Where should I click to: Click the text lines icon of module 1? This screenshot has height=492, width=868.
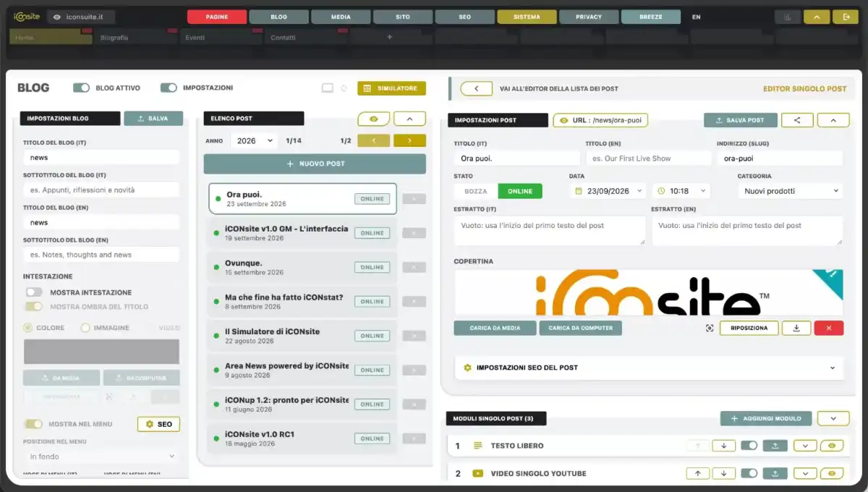click(477, 446)
